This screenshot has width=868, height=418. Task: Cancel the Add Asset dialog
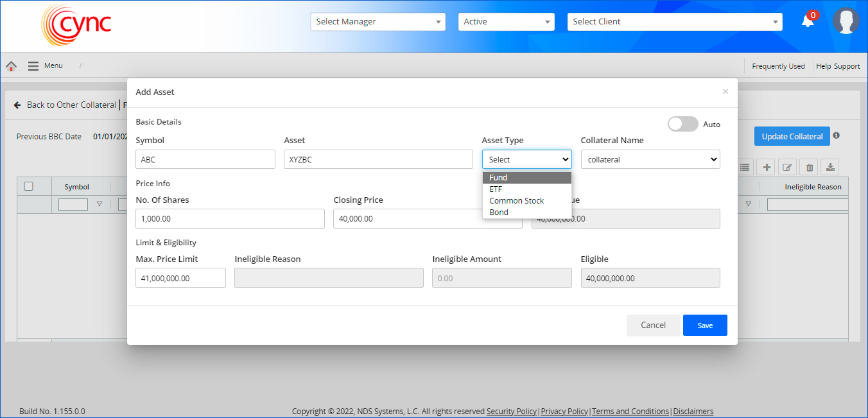[653, 326]
